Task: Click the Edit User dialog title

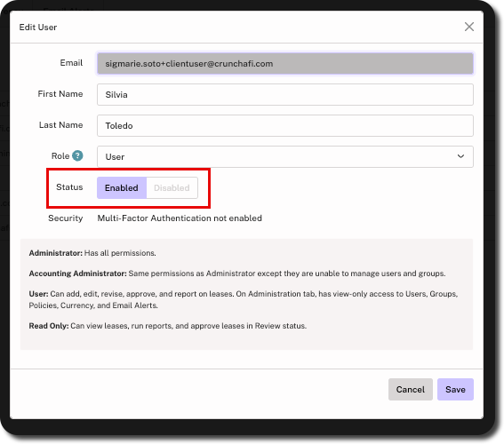Action: click(38, 28)
